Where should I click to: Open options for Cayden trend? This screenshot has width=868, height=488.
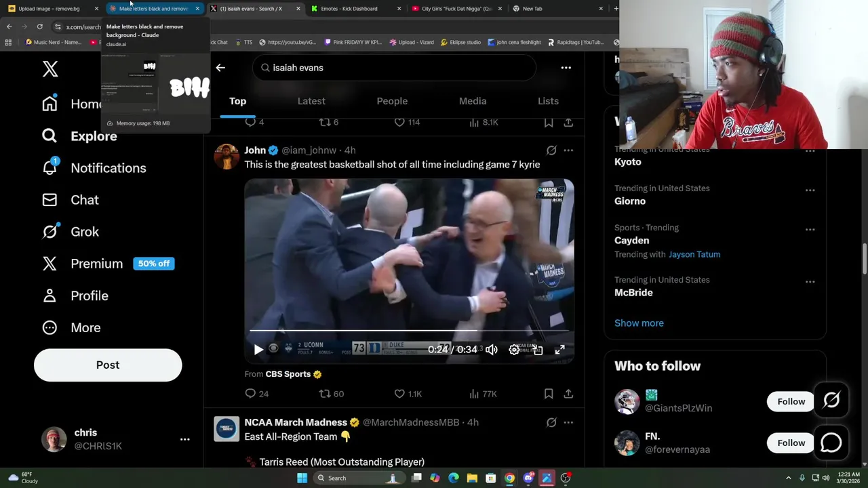click(810, 230)
